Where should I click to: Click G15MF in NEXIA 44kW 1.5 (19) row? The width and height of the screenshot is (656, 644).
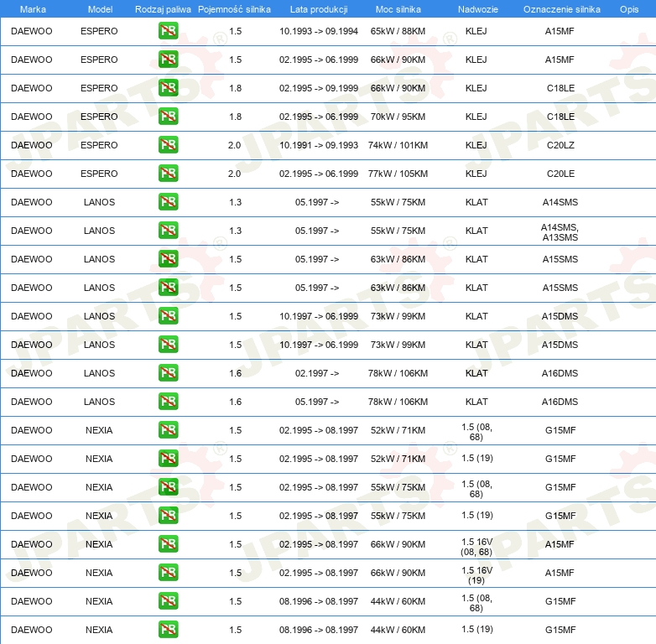(560, 630)
